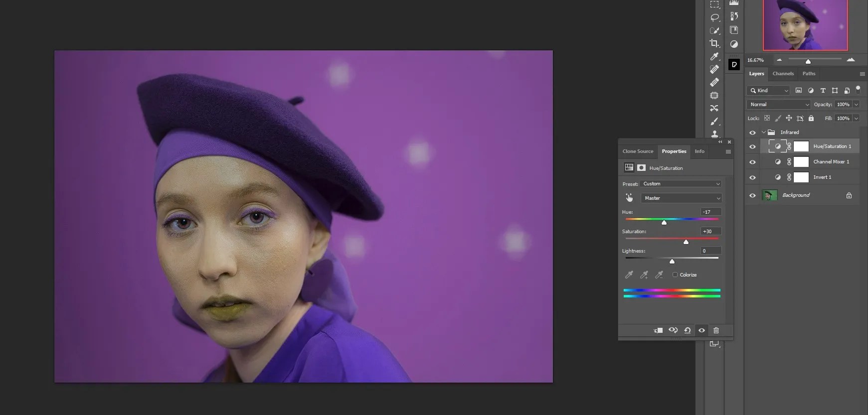Hide the Channel Mixer 1 layer
868x415 pixels.
click(x=752, y=162)
